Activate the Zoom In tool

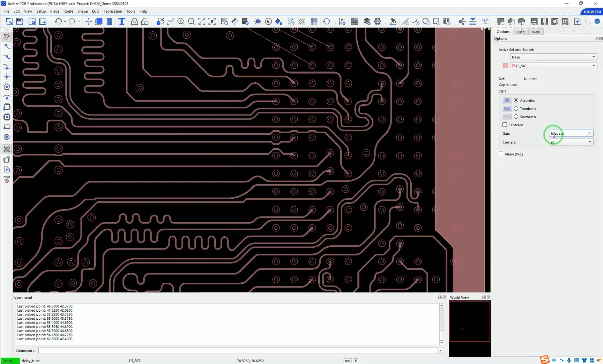click(181, 21)
